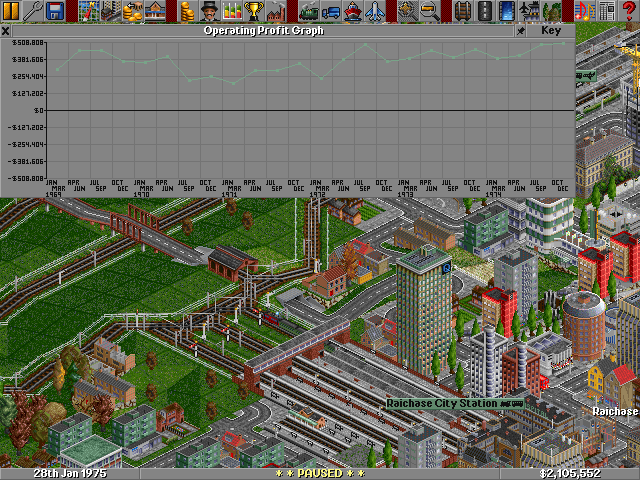Open game options wrench menu
Screen dimensions: 640x480
pyautogui.click(x=33, y=11)
